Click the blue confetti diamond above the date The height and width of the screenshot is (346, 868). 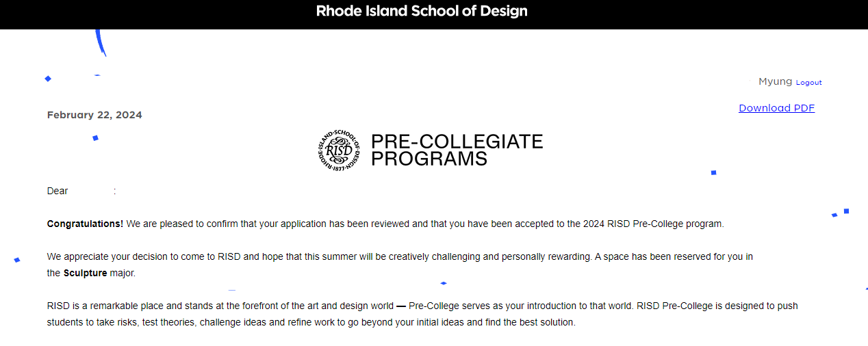(x=48, y=79)
